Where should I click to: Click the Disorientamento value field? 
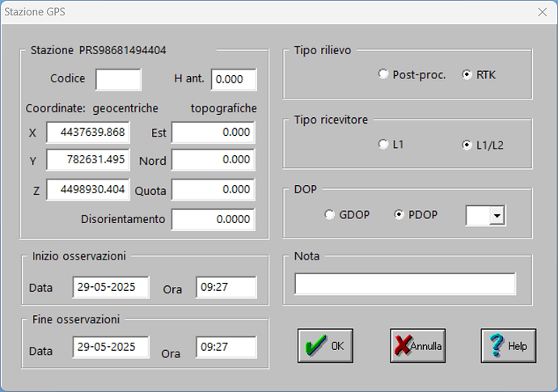tap(213, 219)
